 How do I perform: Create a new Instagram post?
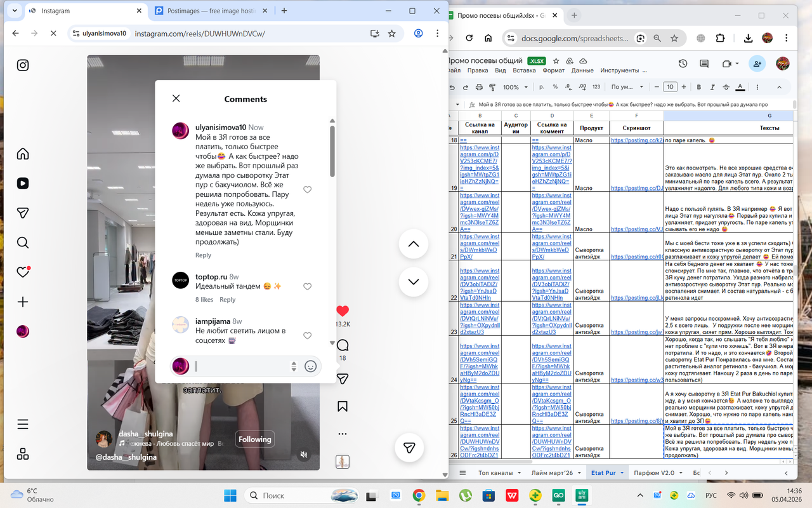click(23, 302)
